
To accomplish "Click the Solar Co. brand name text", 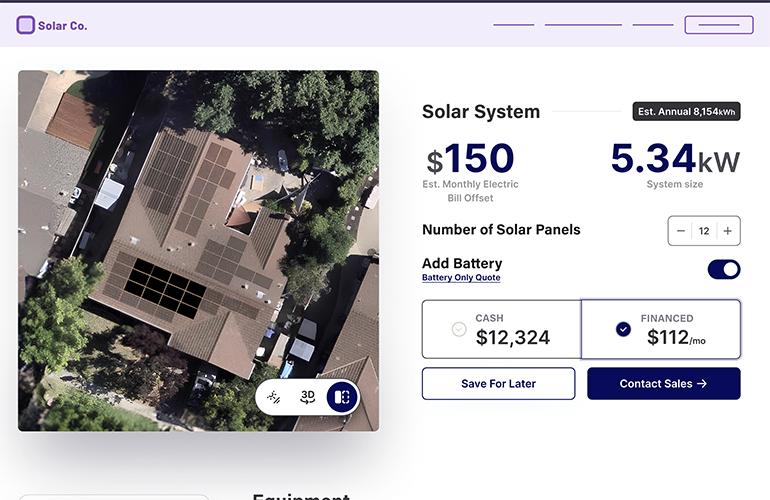I will pos(63,26).
